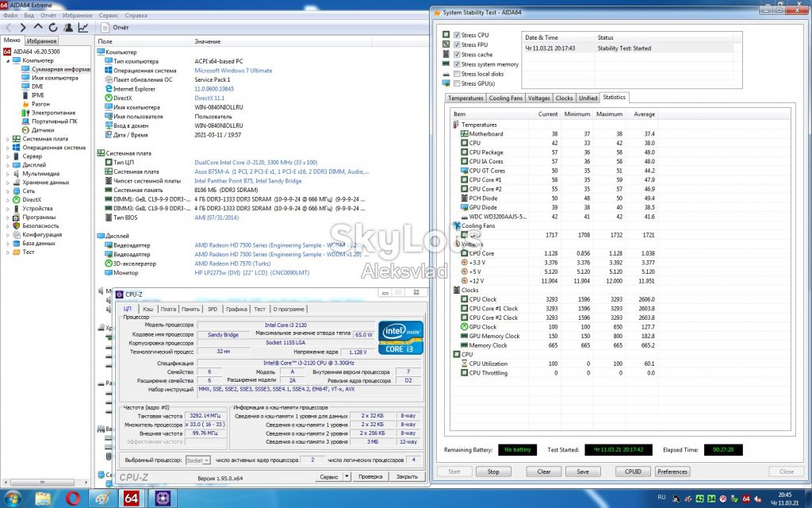Switch to the Память tab in CPU-Z
This screenshot has width=812, height=508.
(x=190, y=309)
